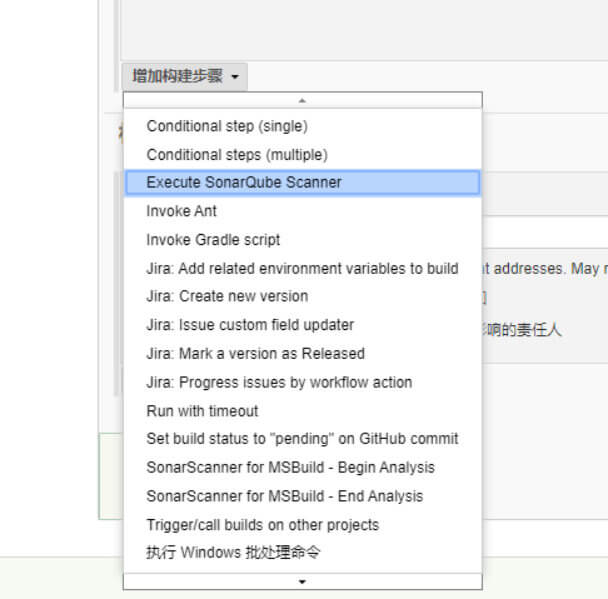Choose Invoke Gradle script
Viewport: 608px width, 599px height.
point(302,240)
